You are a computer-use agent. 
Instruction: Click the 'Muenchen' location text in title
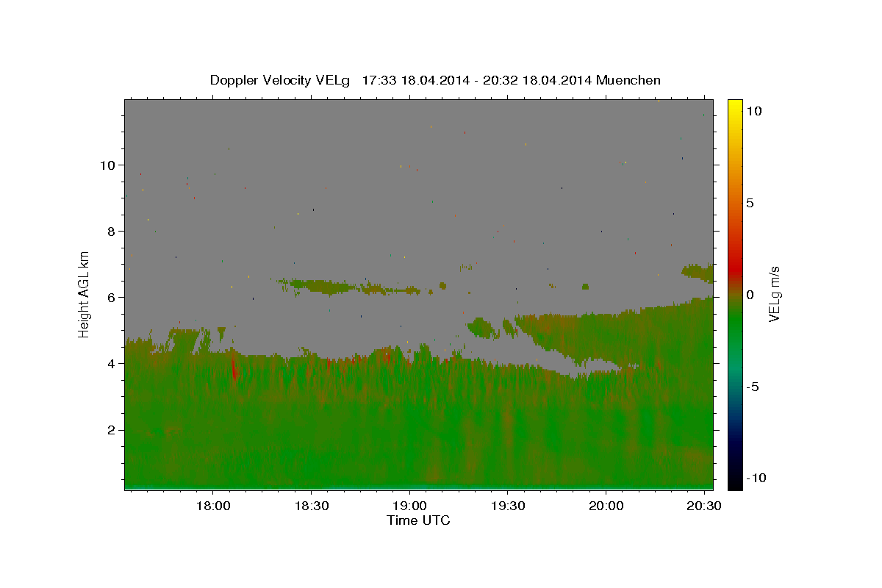628,80
